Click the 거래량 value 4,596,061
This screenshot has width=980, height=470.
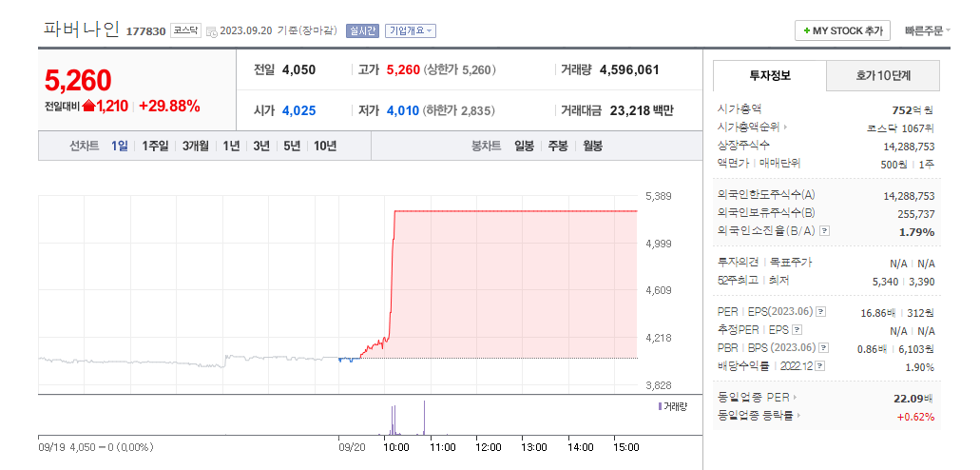pos(629,70)
